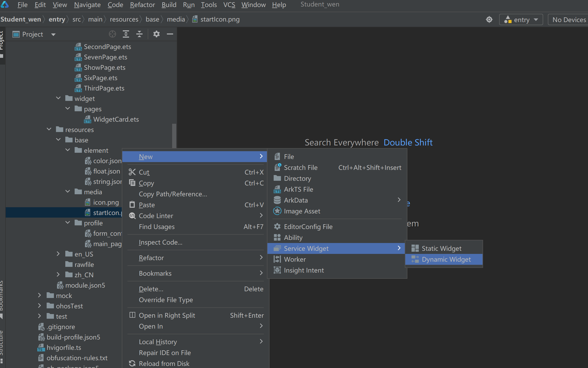This screenshot has width=588, height=368.
Task: Click the entry breadcrumb segment
Action: (57, 19)
